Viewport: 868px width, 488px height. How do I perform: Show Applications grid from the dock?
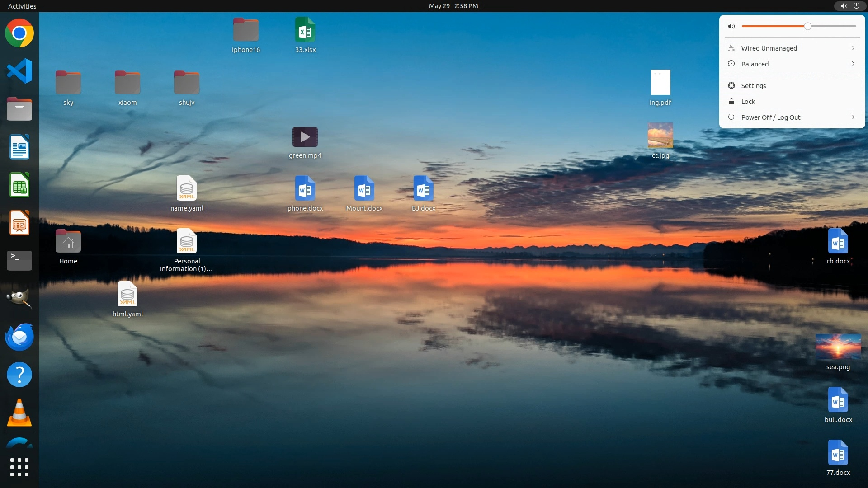pyautogui.click(x=19, y=467)
